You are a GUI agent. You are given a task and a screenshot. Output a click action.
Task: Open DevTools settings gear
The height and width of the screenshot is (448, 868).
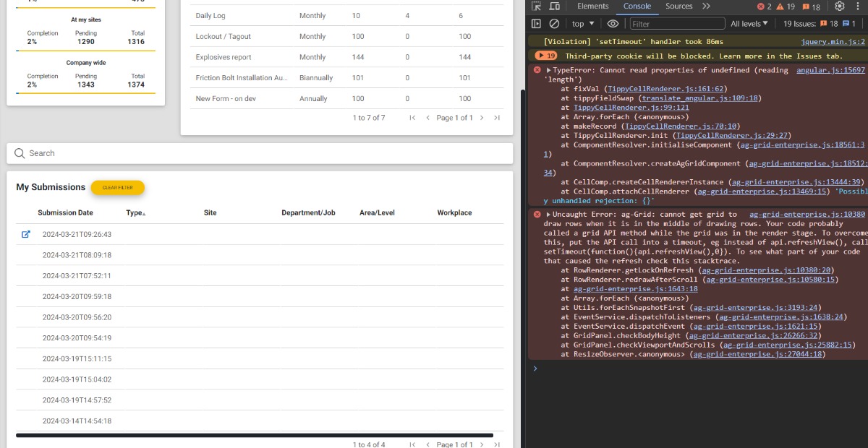(839, 6)
